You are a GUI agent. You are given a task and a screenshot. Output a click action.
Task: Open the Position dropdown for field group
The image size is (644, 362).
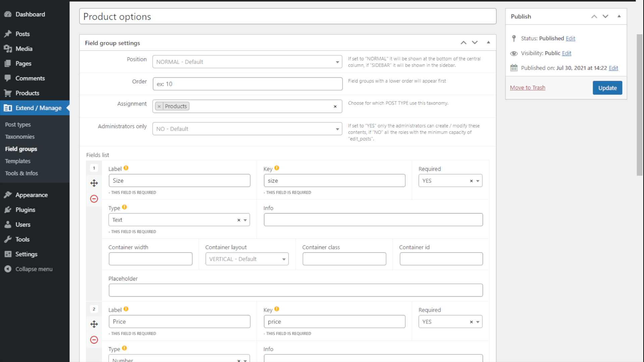pyautogui.click(x=248, y=61)
